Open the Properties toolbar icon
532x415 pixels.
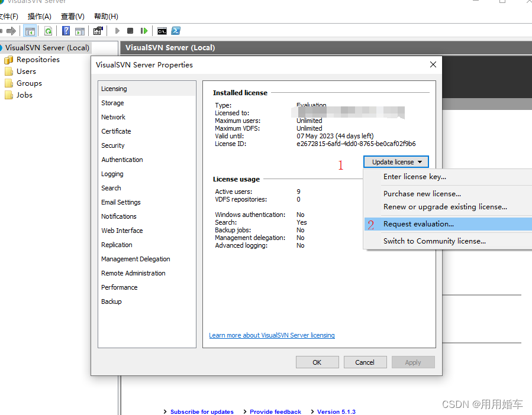coord(98,31)
